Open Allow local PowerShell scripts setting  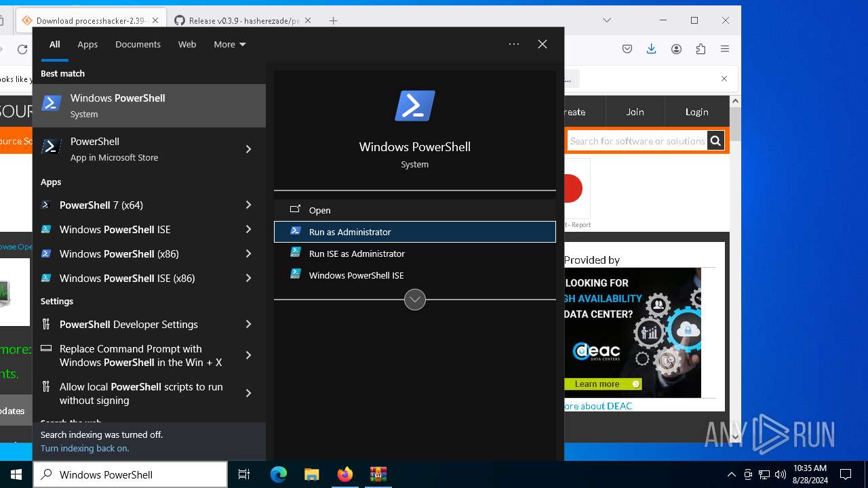tap(138, 393)
